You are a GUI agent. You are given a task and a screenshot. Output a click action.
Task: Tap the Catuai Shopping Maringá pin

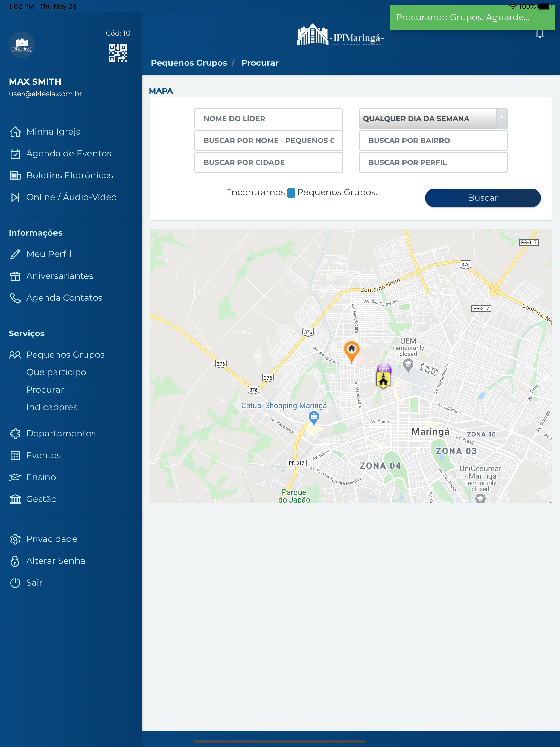tap(314, 418)
